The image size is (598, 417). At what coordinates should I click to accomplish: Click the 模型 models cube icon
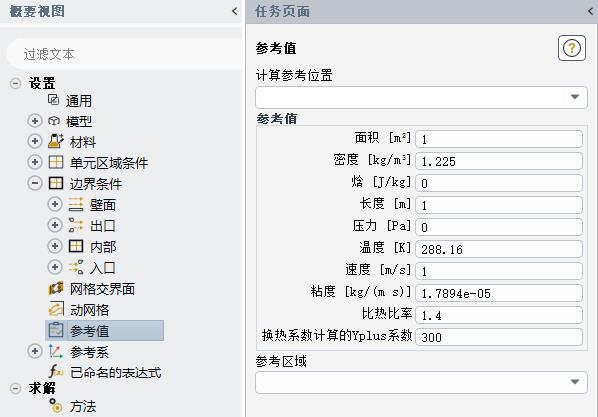54,121
